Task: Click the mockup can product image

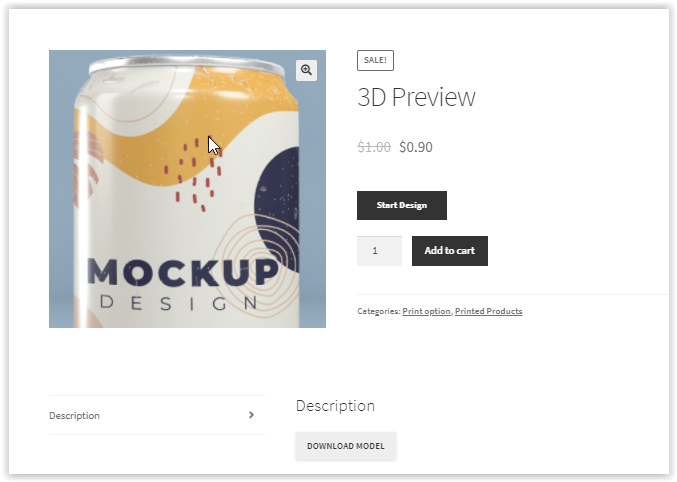Action: coord(187,189)
